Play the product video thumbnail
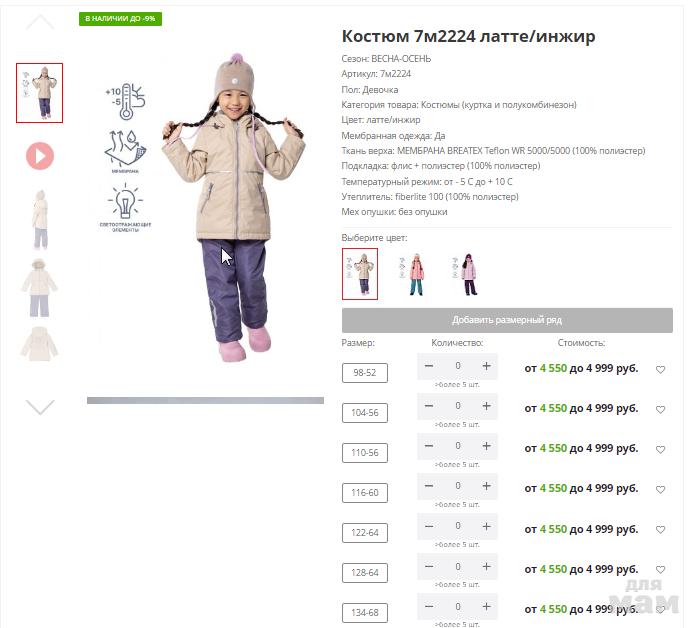The height and width of the screenshot is (628, 694). (x=40, y=156)
